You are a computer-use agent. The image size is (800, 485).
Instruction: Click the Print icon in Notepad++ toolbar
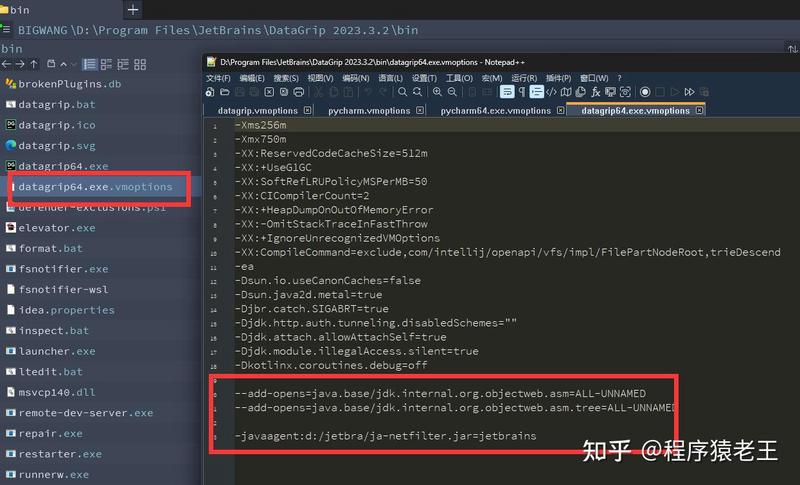(x=298, y=92)
